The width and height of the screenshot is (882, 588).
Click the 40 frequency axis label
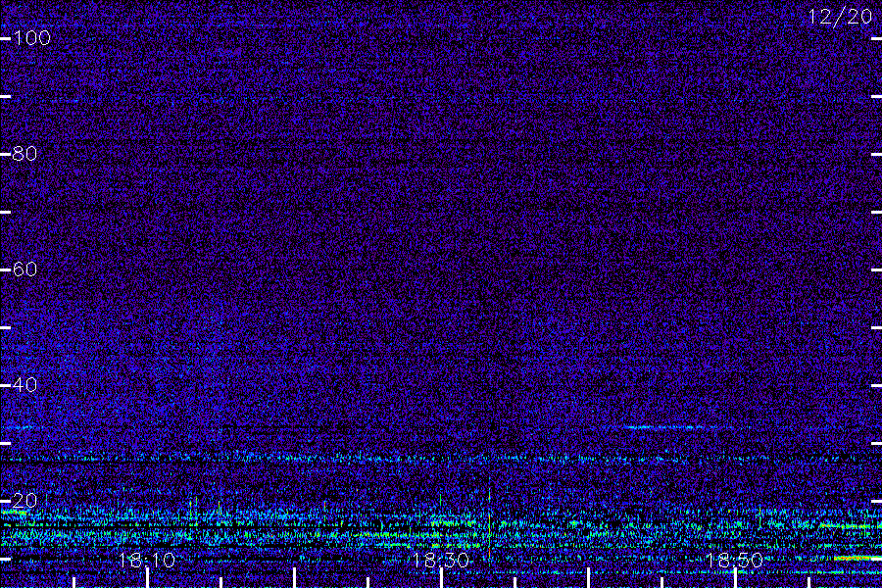pos(24,385)
